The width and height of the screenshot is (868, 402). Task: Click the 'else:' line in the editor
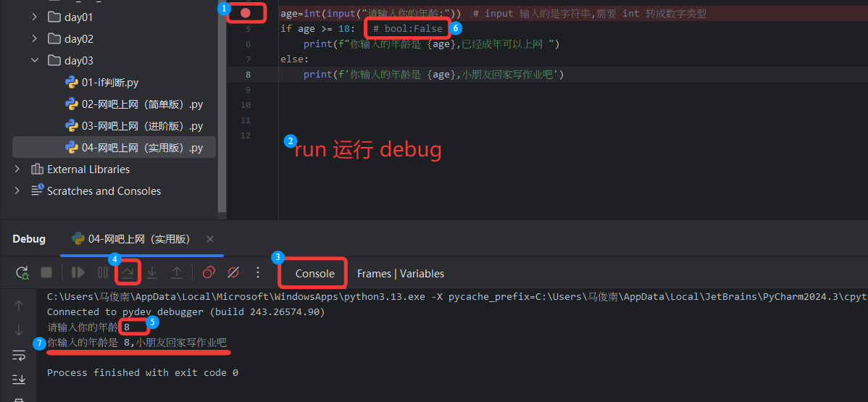[294, 59]
